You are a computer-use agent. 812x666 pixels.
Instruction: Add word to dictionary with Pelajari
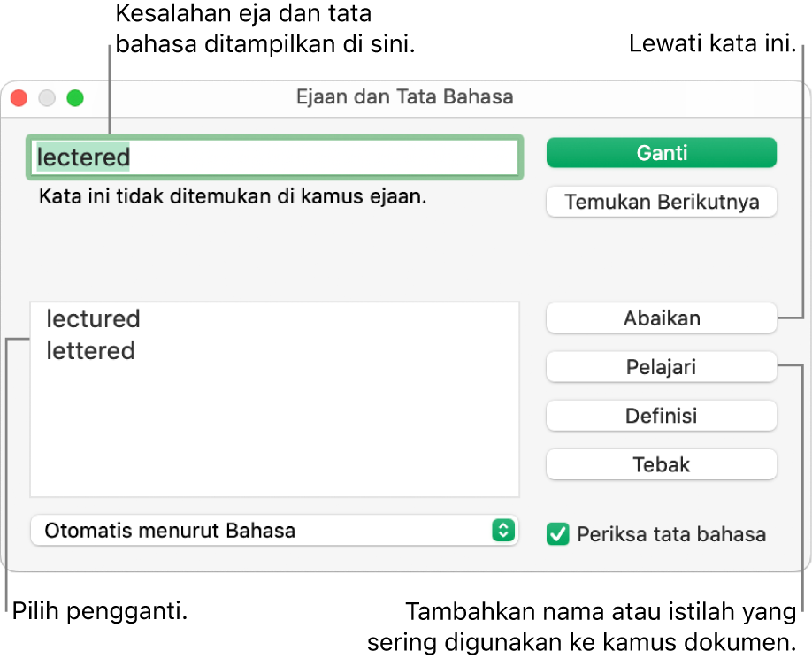click(x=661, y=367)
